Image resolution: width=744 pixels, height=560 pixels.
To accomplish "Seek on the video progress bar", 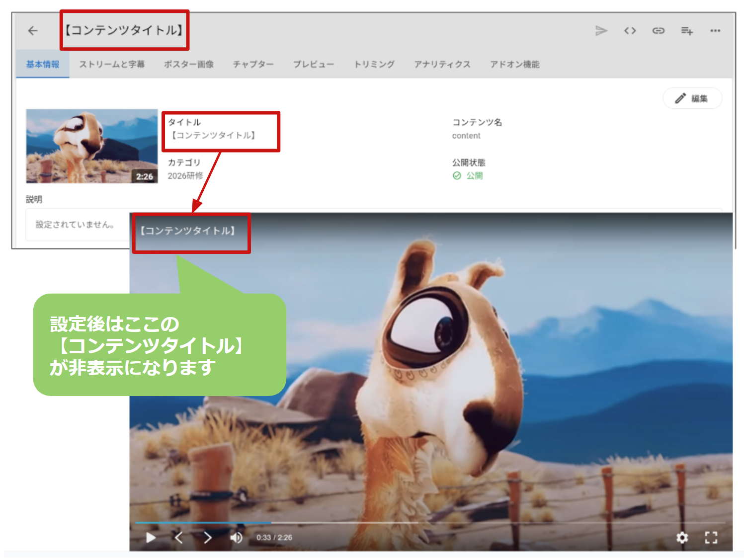I will coord(430,523).
